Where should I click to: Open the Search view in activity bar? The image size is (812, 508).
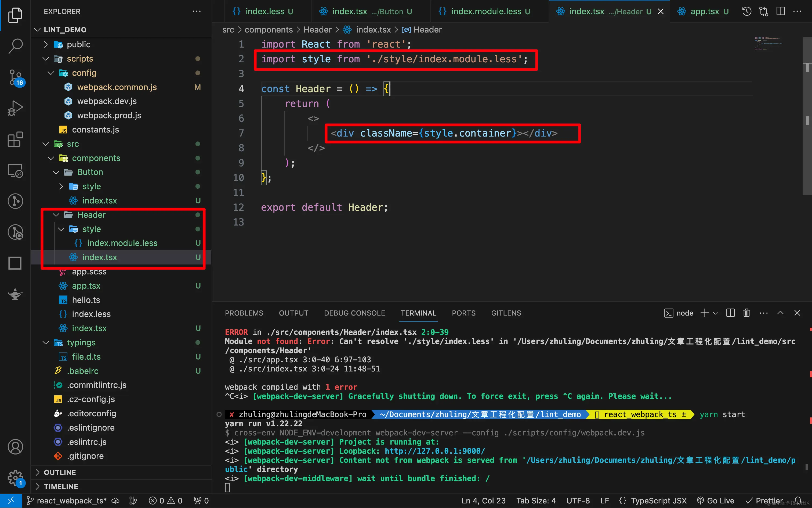click(15, 46)
